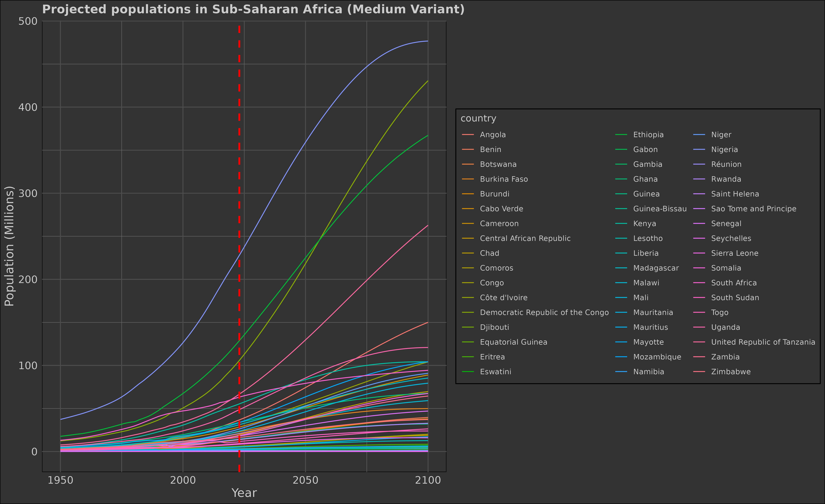
Task: Select the Equatorial Guinea legend label
Action: (514, 342)
